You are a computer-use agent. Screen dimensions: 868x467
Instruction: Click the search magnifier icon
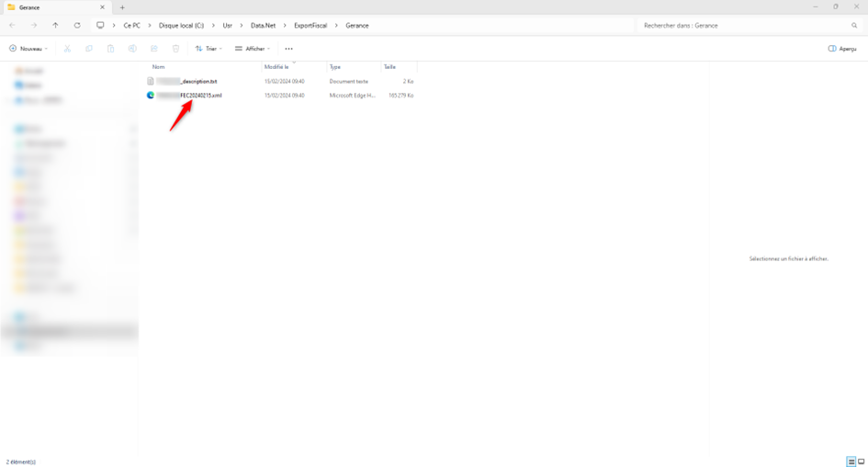coord(854,26)
